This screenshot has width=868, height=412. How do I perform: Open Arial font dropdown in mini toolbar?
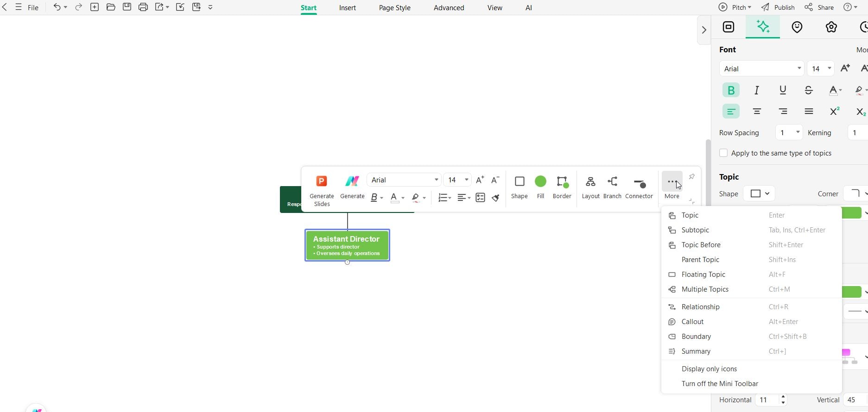(404, 180)
